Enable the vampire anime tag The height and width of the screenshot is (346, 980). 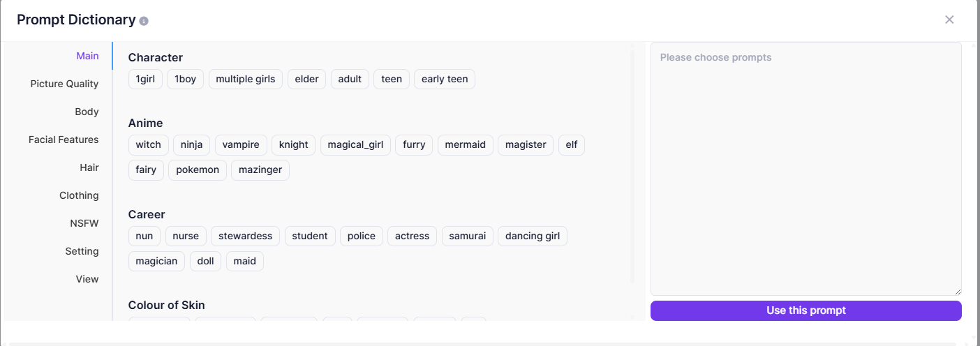point(241,144)
